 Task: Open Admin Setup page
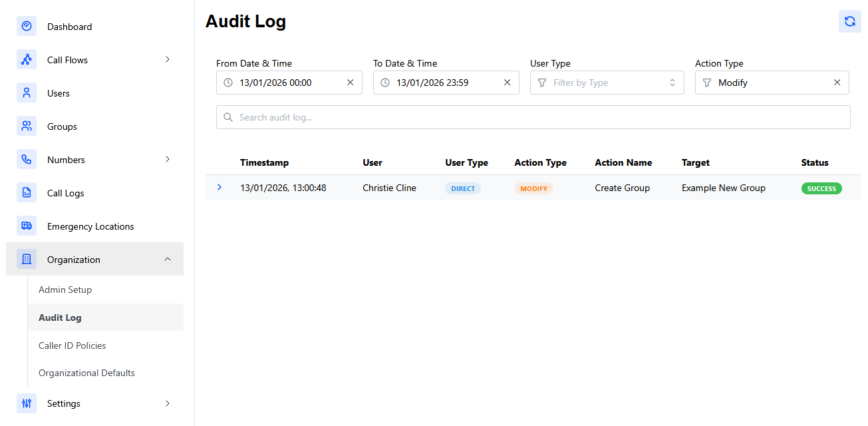click(x=65, y=290)
